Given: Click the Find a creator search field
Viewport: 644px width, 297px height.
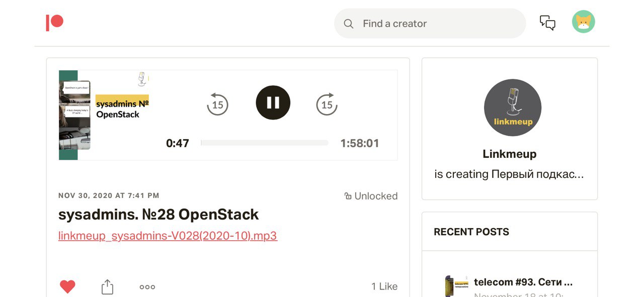Looking at the screenshot, I should point(438,24).
